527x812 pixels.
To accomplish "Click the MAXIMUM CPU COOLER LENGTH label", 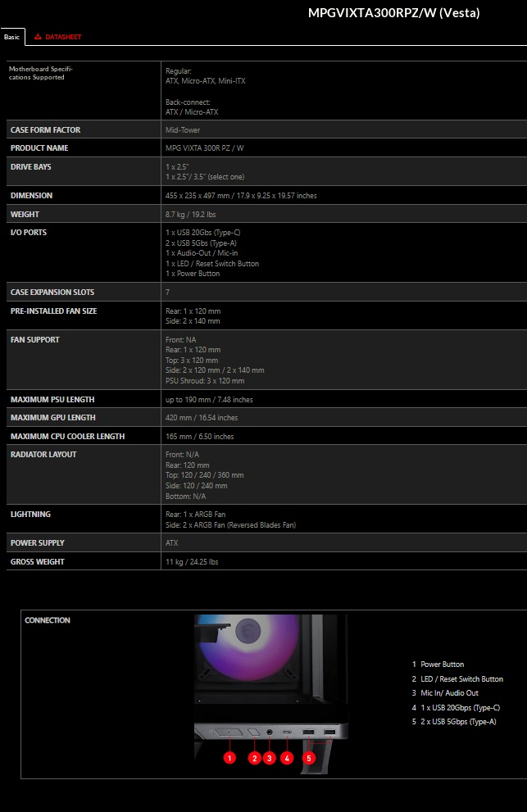I will point(67,437).
